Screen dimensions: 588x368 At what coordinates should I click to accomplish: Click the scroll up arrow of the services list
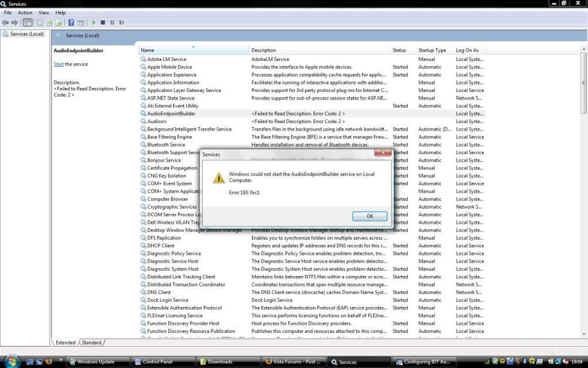click(583, 49)
